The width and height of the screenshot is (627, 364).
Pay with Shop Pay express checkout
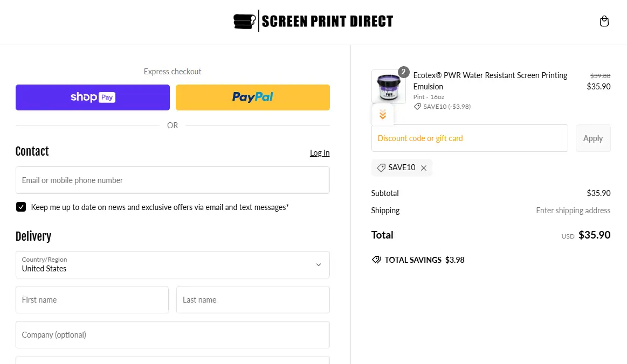pos(92,97)
